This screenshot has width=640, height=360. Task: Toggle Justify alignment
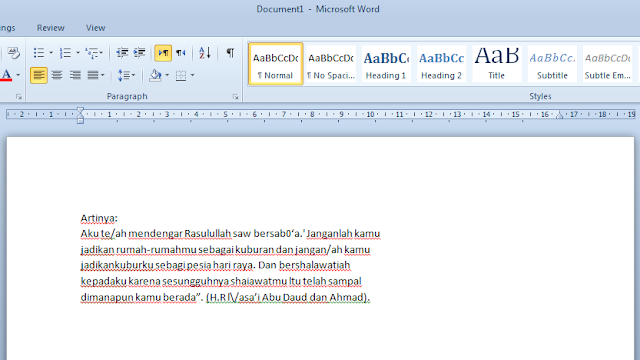point(93,75)
